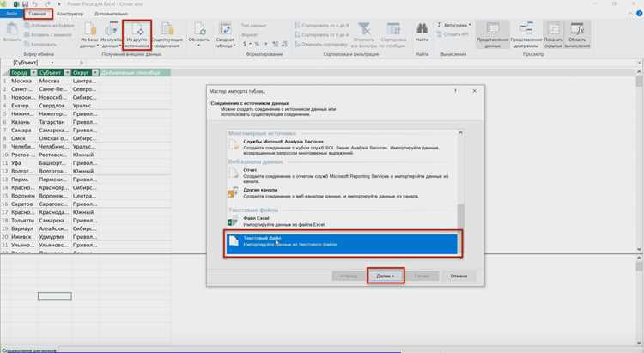Image resolution: width=644 pixels, height=353 pixels.
Task: Switch to Представление данных view
Action: (493, 35)
